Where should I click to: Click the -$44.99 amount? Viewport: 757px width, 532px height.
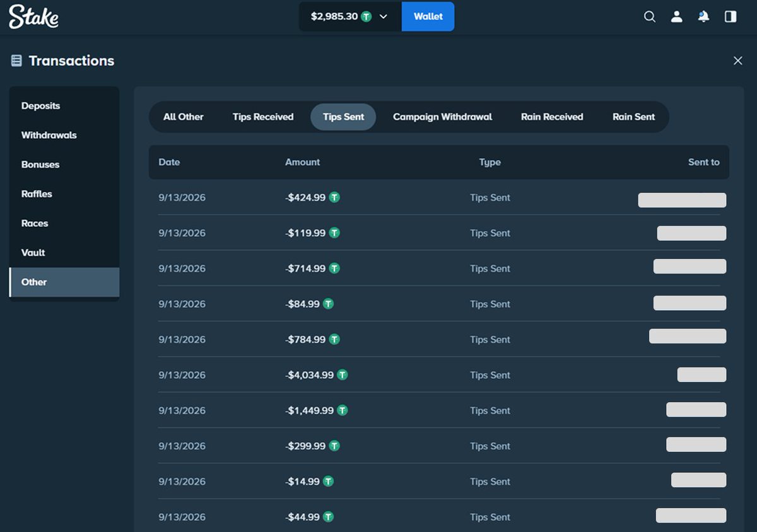[302, 517]
